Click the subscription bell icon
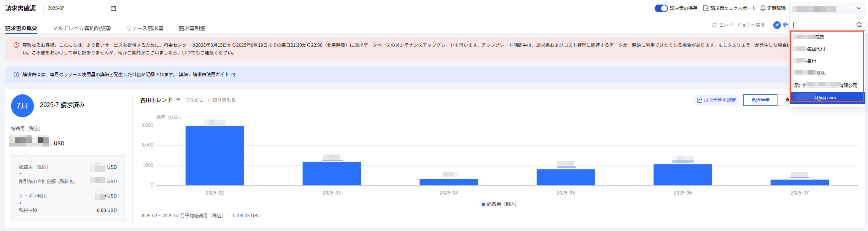This screenshot has width=868, height=231. click(x=763, y=8)
